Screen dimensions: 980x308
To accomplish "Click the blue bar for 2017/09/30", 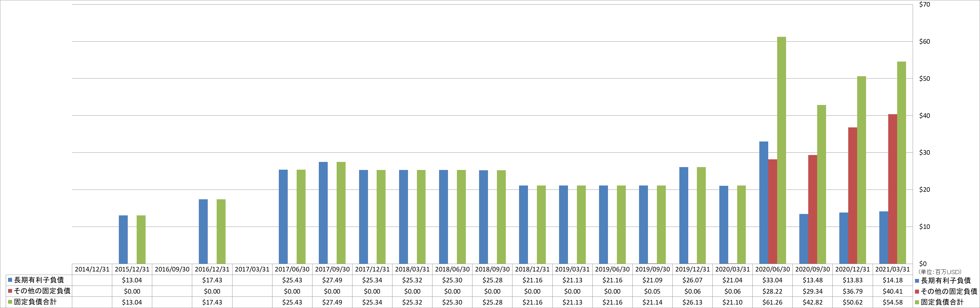I will [323, 213].
